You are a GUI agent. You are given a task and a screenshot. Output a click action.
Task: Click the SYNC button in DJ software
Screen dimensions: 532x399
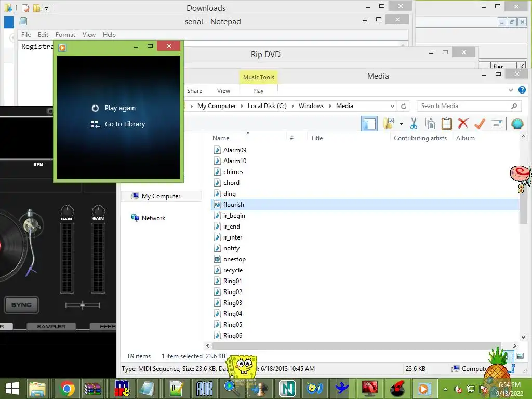coord(21,304)
